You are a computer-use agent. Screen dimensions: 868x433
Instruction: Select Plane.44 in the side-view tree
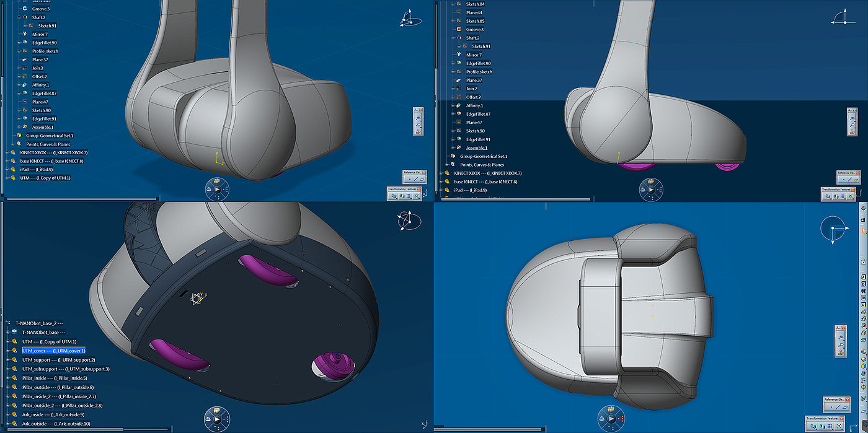tap(474, 12)
